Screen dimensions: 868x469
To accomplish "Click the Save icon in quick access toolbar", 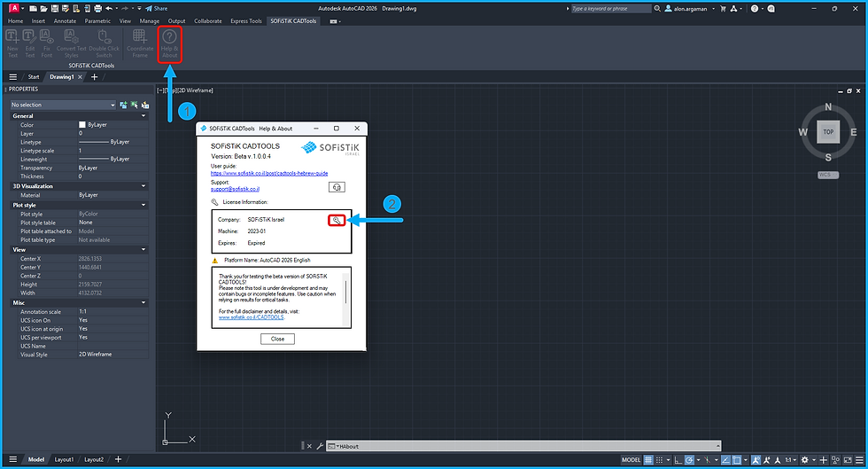I will click(55, 8).
